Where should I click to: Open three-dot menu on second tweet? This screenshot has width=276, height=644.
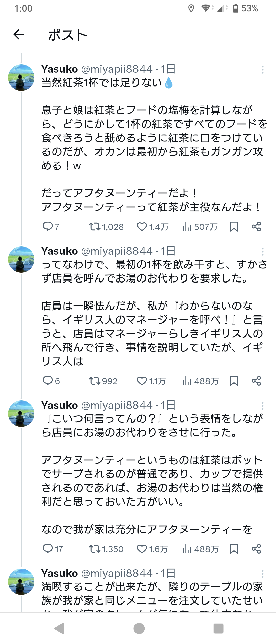262,252
